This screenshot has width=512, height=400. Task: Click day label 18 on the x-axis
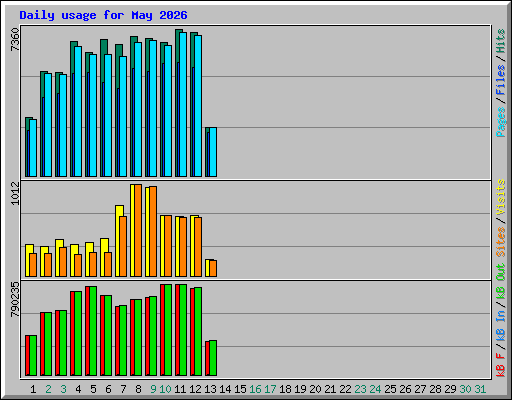(x=285, y=389)
